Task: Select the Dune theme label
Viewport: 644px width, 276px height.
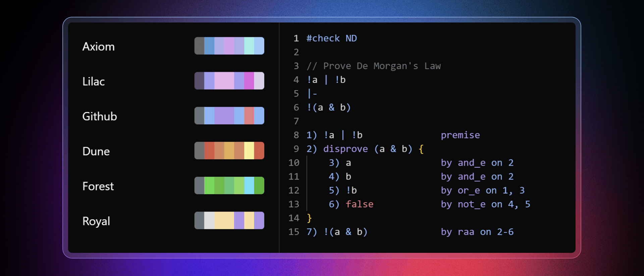Action: pyautogui.click(x=96, y=151)
